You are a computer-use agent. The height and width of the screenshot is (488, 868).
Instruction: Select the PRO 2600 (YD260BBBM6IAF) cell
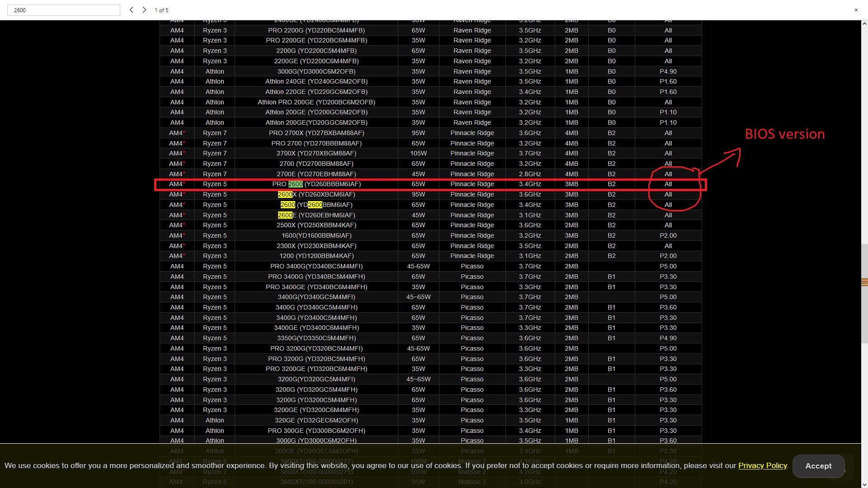point(316,184)
